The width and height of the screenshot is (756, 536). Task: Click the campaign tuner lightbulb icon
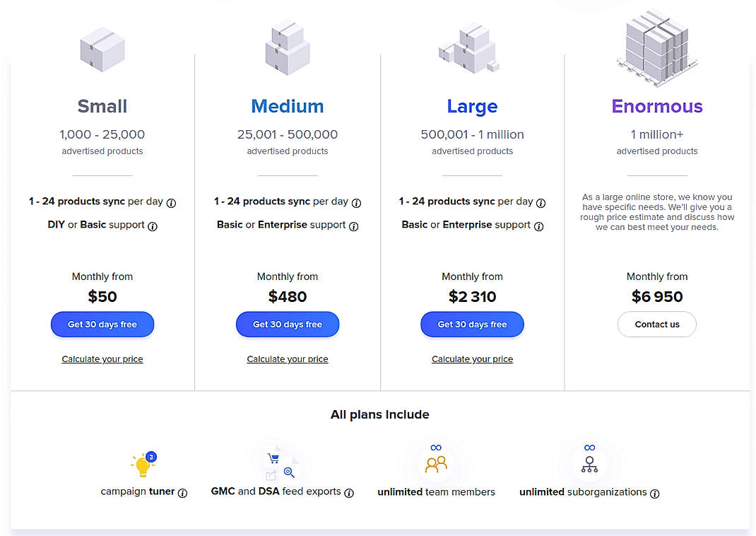(141, 465)
